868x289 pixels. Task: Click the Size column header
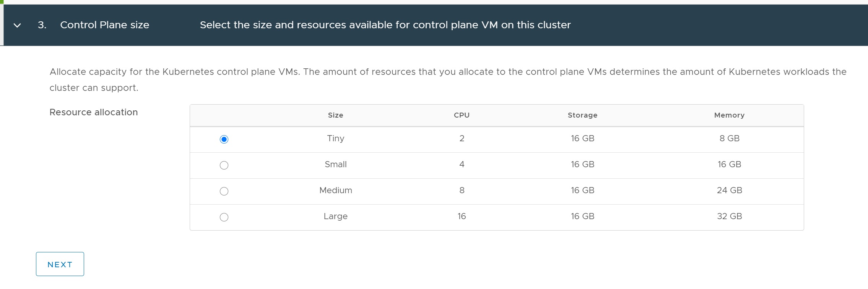coord(335,115)
